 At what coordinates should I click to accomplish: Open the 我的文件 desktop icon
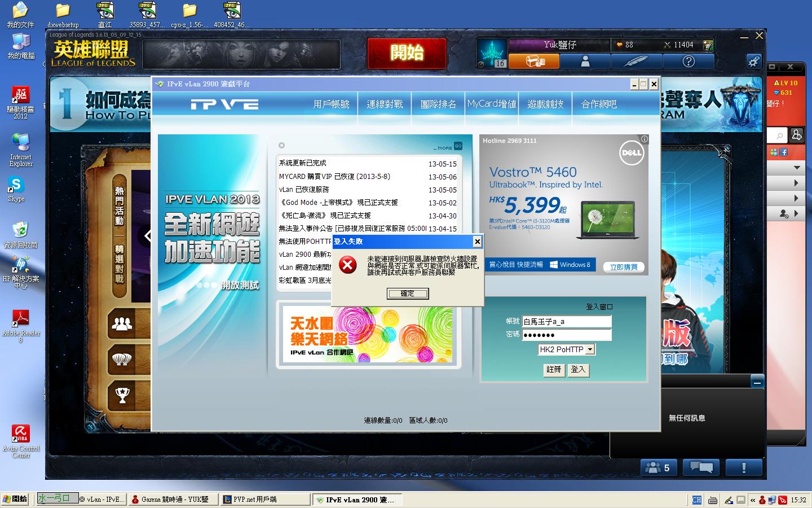20,15
